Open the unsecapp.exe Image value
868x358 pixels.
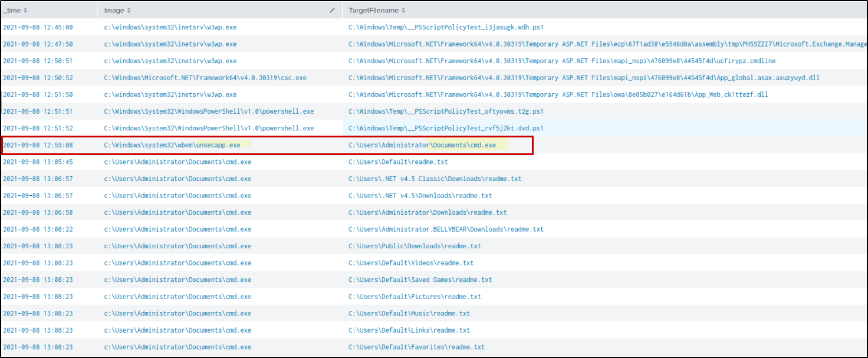[x=172, y=145]
